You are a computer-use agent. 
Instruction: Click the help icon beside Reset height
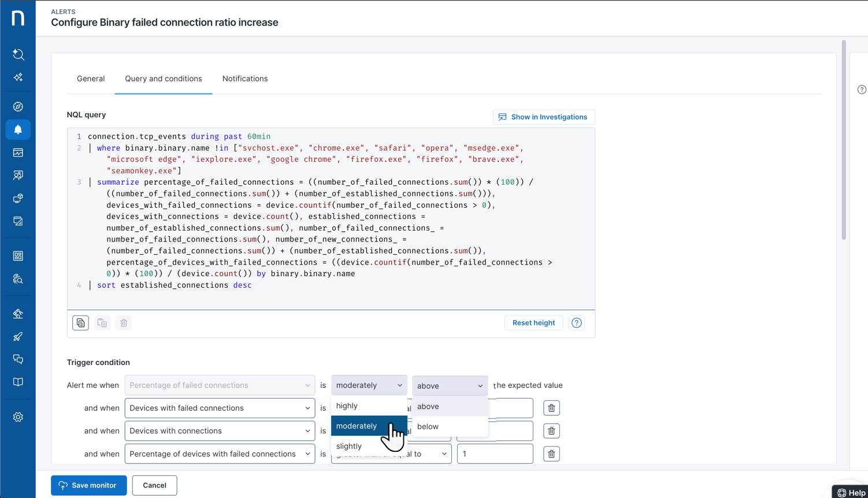(x=576, y=323)
